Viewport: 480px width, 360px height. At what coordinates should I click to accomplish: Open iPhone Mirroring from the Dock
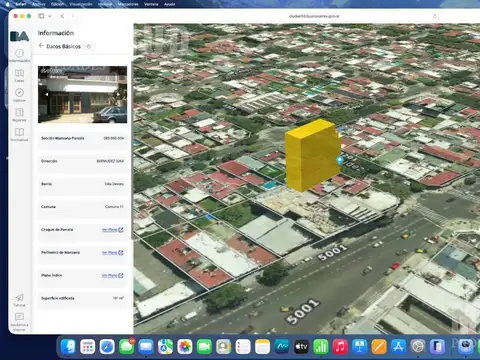(x=437, y=347)
